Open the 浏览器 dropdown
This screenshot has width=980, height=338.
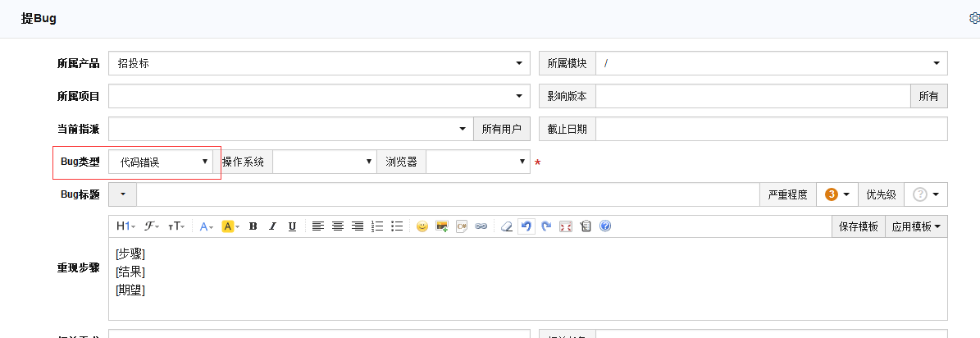click(478, 162)
